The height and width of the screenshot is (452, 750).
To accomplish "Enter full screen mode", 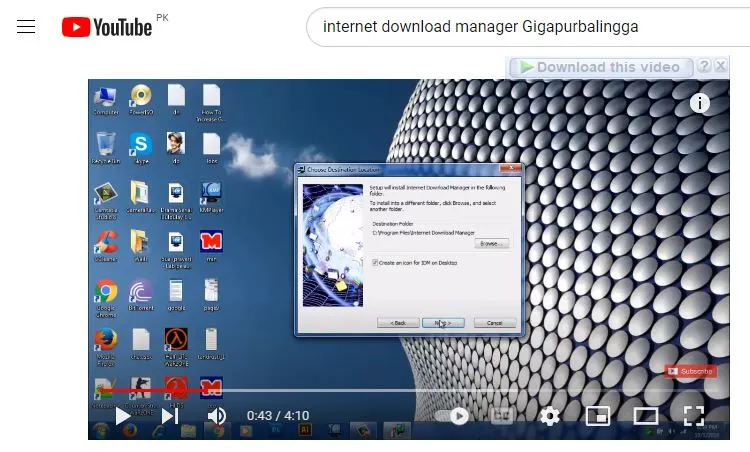I will click(x=693, y=416).
